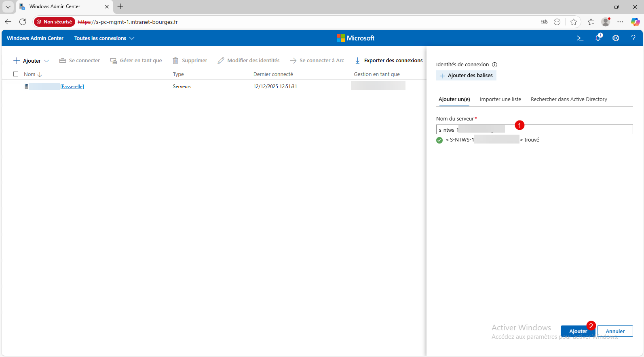Add this page to favorites star
Screen dimensions: 644x357
point(573,22)
